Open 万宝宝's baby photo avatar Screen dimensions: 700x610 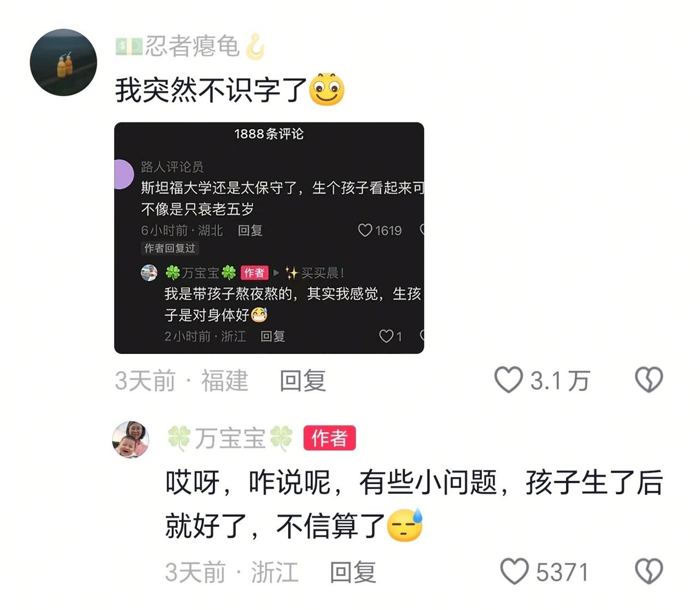click(x=131, y=439)
